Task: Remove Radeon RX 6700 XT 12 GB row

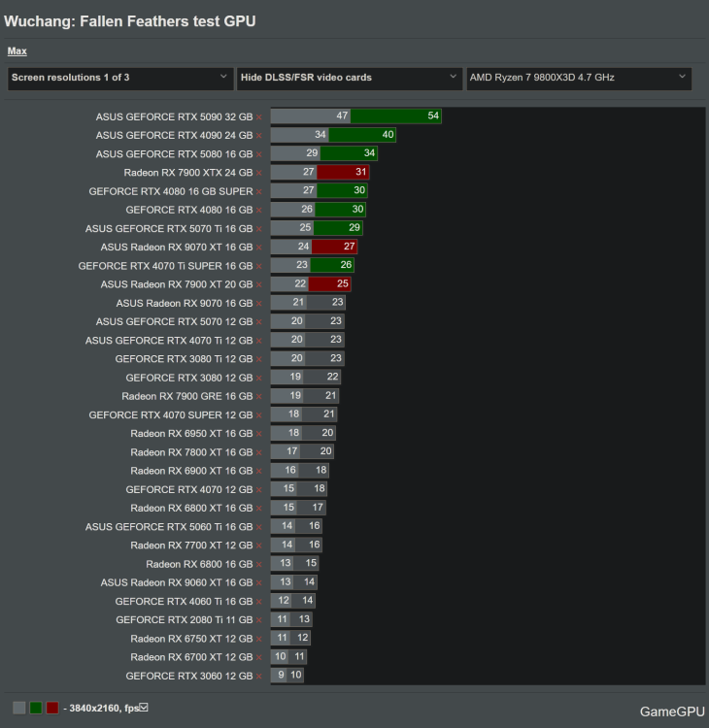Action: pos(258,658)
